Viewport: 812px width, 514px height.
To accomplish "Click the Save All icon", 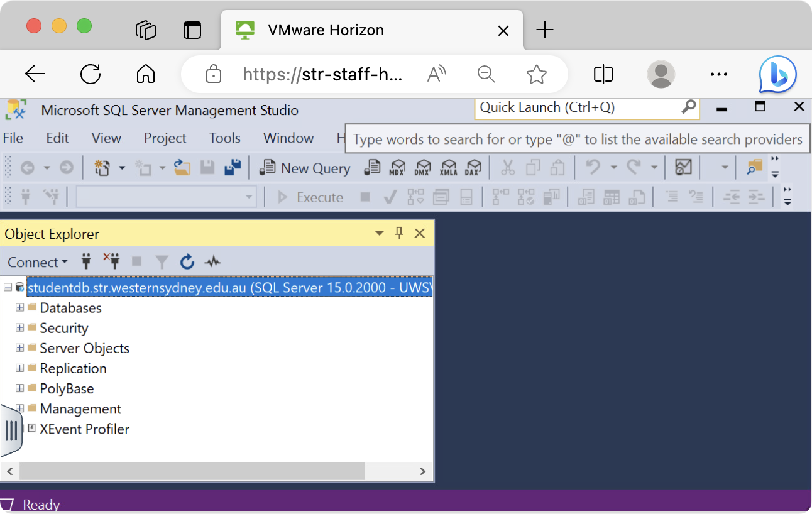I will coord(233,168).
